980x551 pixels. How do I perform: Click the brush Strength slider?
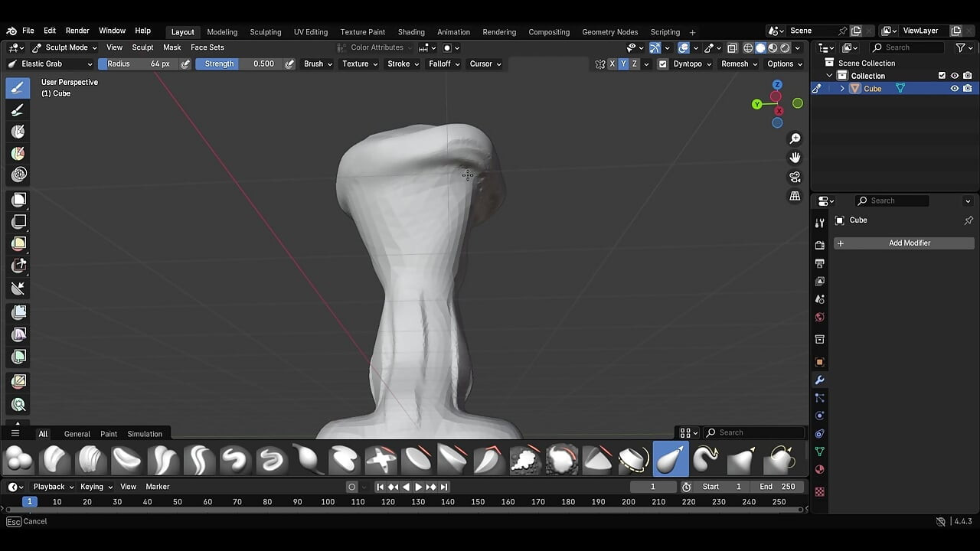[239, 64]
